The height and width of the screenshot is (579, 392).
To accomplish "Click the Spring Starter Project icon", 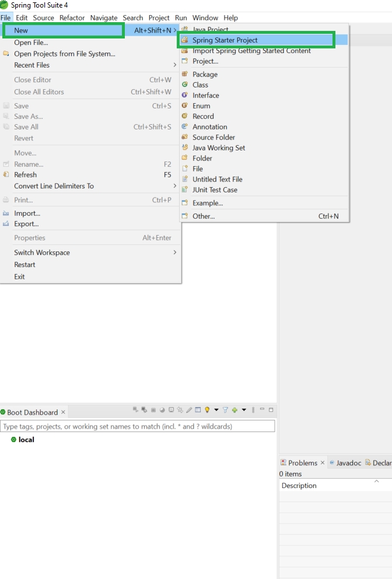I will coord(185,40).
